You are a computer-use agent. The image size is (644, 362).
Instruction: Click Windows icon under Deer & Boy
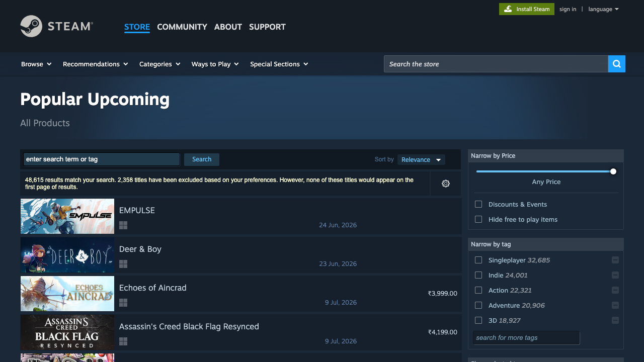123,264
